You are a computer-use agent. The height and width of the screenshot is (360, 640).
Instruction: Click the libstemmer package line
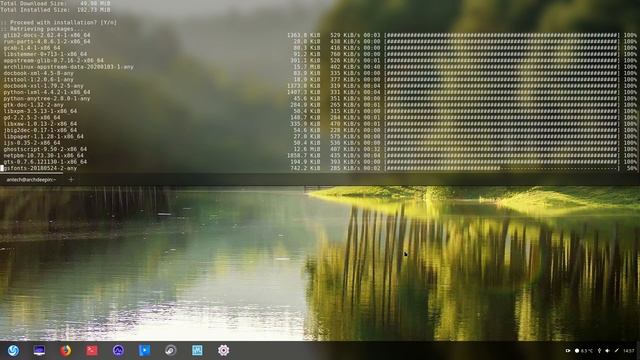(45, 54)
